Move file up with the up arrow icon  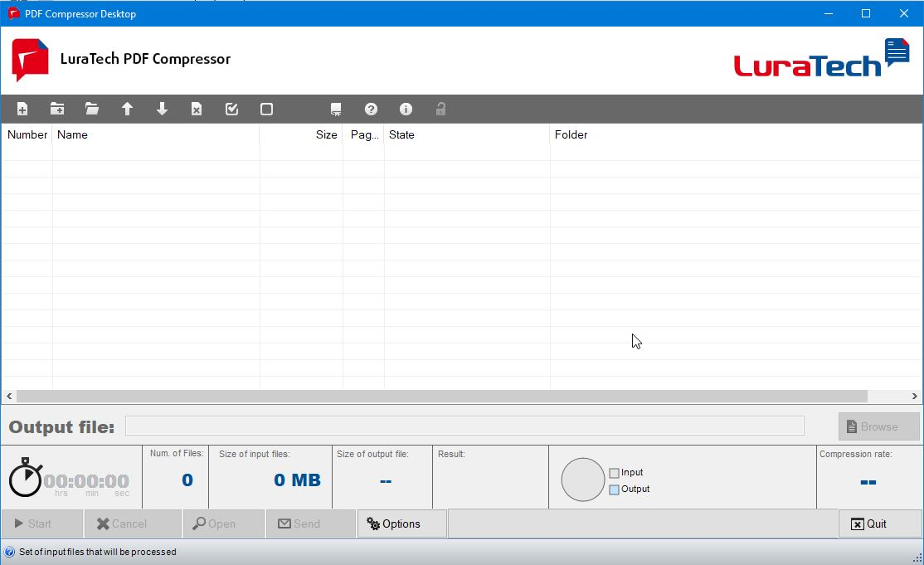[x=127, y=110]
